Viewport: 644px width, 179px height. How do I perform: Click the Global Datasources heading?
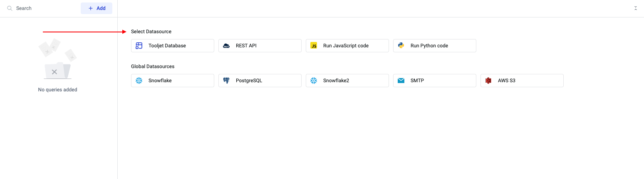153,66
